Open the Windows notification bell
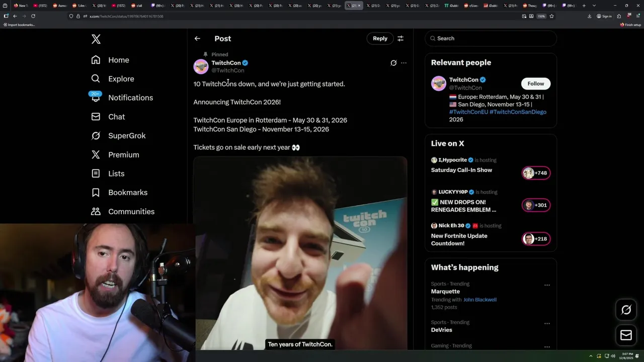 (638, 356)
